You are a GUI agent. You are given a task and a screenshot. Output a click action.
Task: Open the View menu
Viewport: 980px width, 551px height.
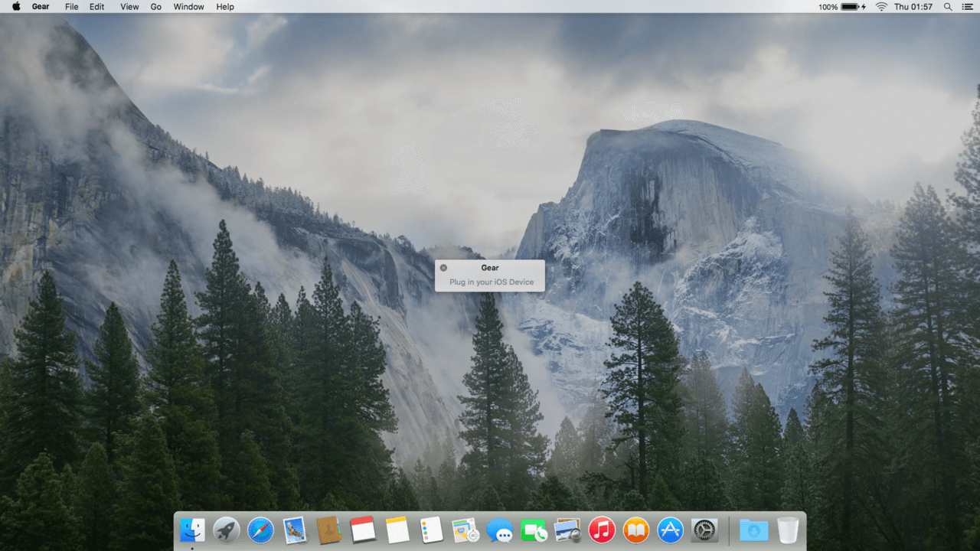coord(129,6)
